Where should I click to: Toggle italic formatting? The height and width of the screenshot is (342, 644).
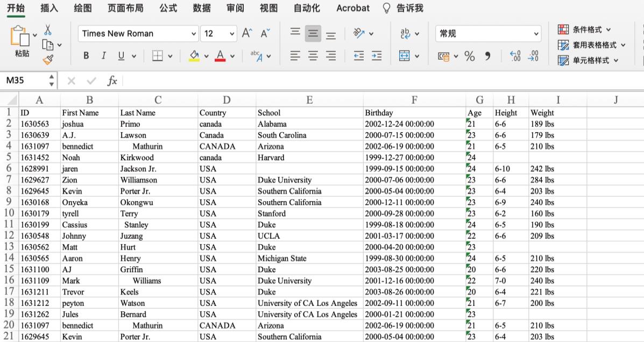point(103,56)
